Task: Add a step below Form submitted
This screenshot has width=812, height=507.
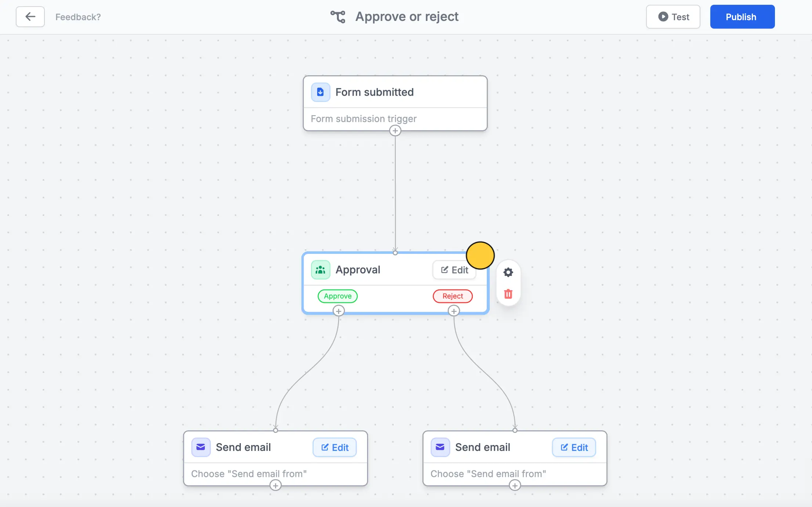Action: [x=395, y=131]
